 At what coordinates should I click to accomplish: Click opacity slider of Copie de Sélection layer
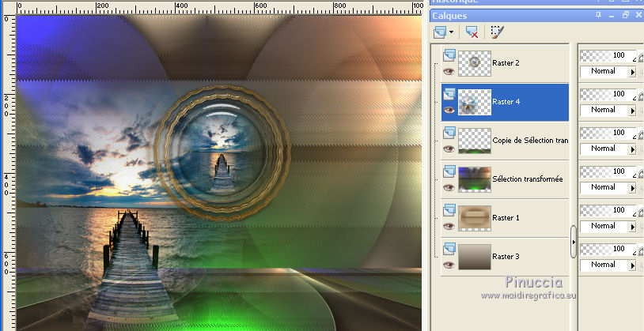608,133
